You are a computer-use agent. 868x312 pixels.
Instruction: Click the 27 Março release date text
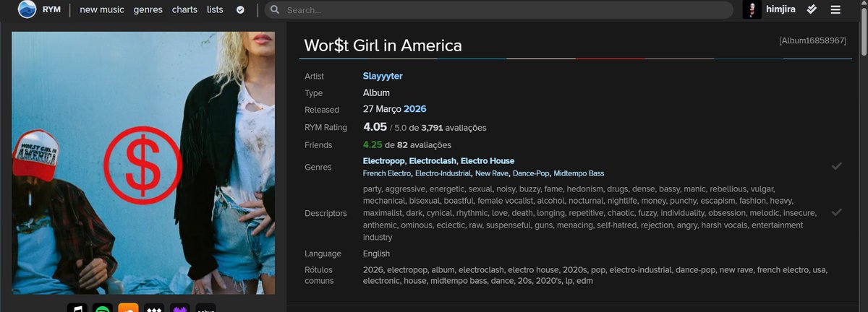tap(382, 109)
